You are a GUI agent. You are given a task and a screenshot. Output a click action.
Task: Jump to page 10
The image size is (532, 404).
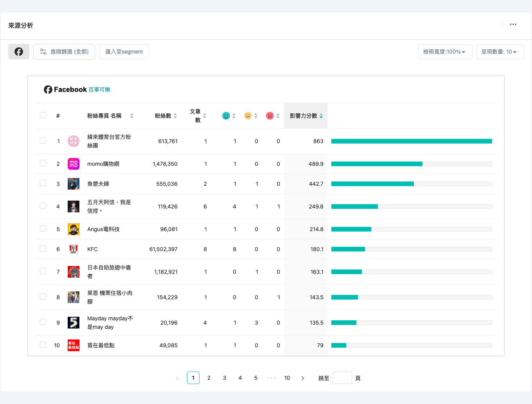point(287,378)
